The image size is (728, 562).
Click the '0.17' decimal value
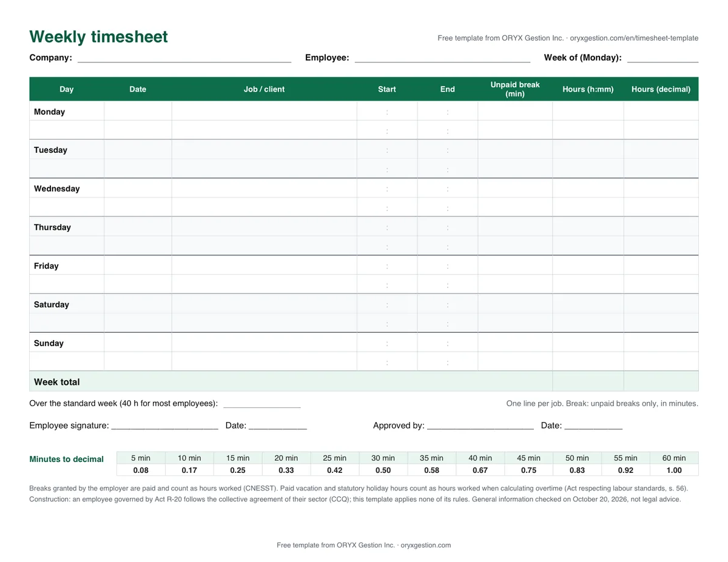tap(189, 470)
